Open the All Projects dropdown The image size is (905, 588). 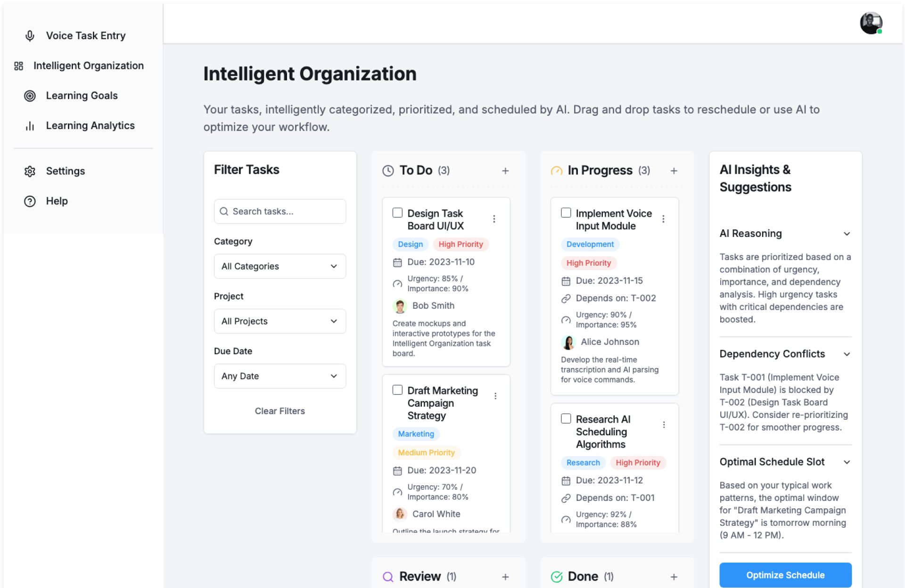pyautogui.click(x=280, y=321)
